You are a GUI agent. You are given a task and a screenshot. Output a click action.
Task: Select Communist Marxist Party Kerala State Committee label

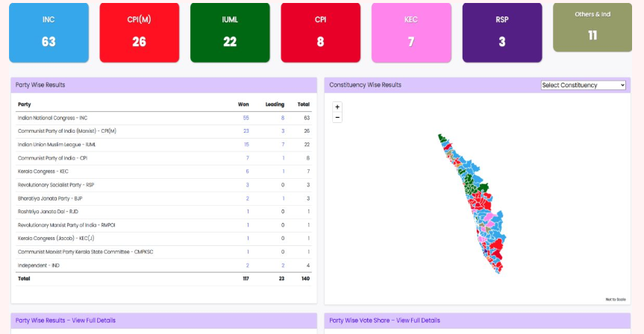coord(85,251)
